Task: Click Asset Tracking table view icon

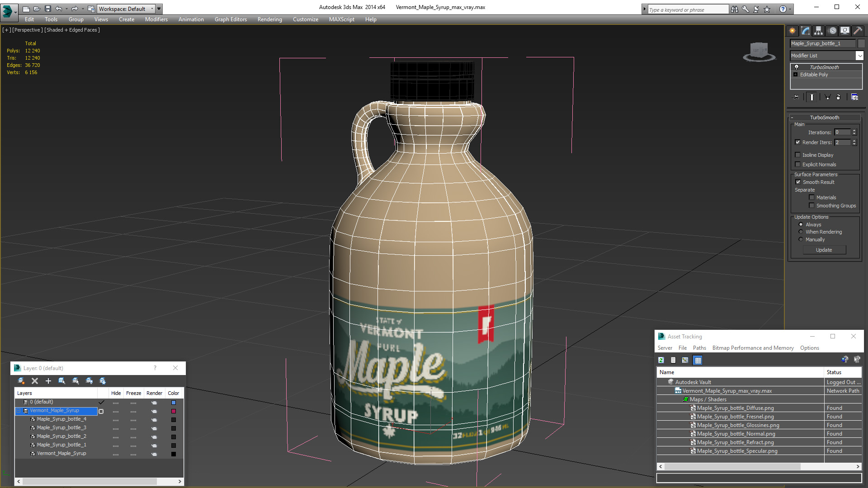Action: 698,360
